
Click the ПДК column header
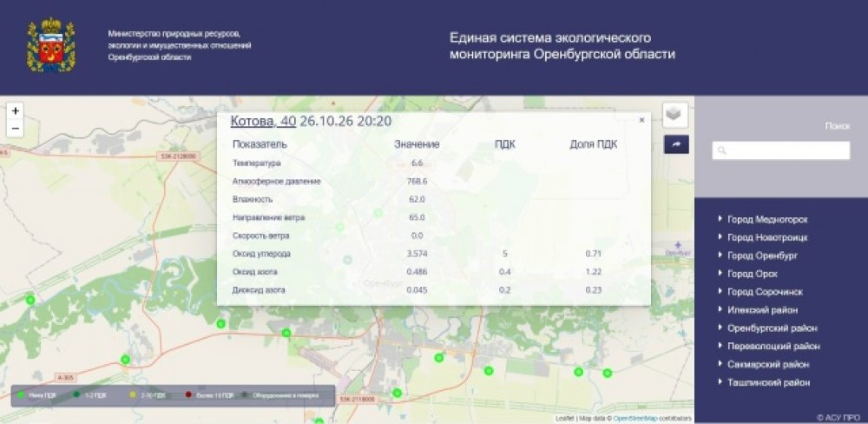[505, 144]
